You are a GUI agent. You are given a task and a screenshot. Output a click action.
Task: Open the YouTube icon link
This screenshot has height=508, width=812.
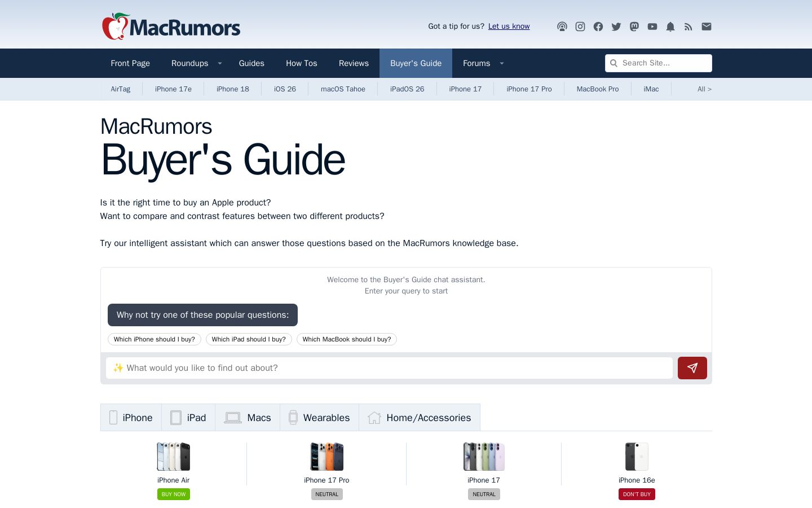point(652,27)
